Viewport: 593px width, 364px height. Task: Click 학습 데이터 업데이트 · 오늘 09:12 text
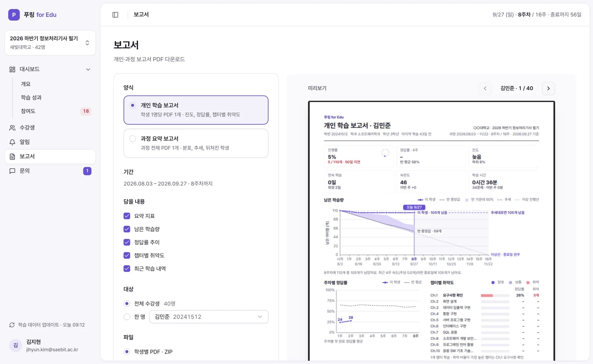(51, 325)
